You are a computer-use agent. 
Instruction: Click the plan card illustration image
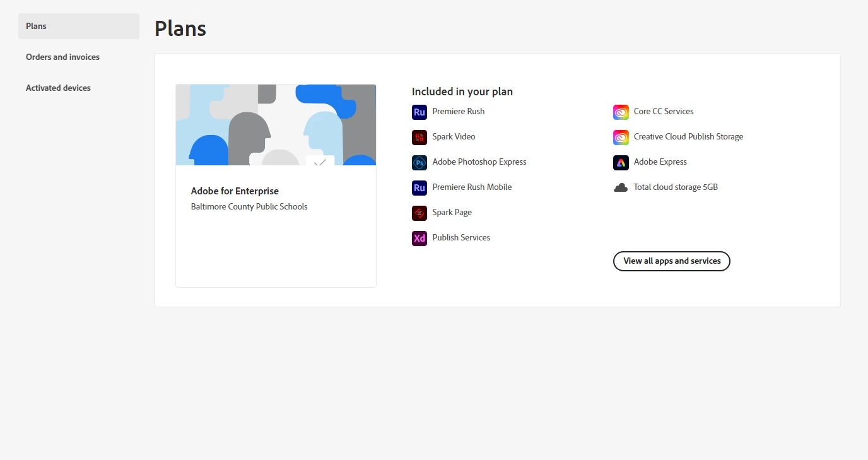276,125
